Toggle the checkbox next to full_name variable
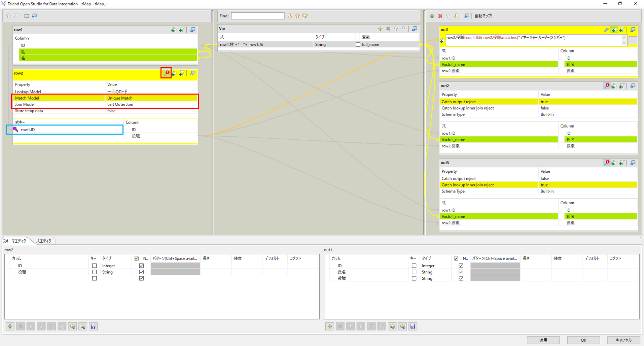This screenshot has height=346, width=644. pyautogui.click(x=358, y=44)
